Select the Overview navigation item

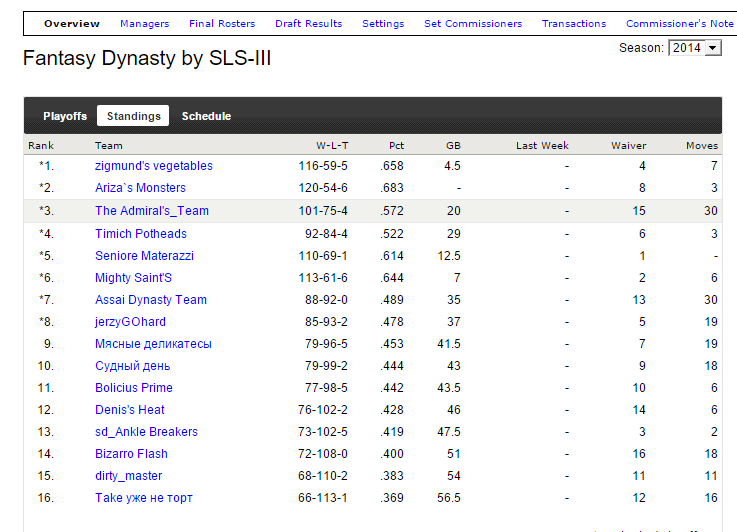click(x=72, y=24)
